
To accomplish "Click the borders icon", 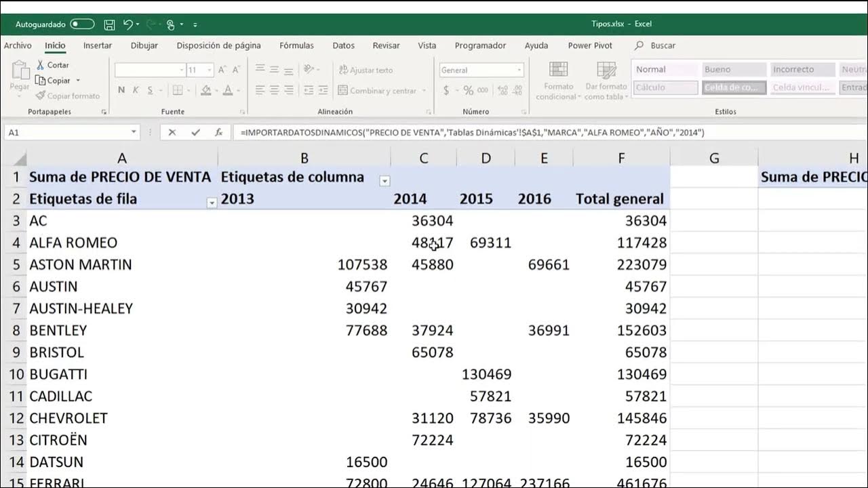I will [x=178, y=90].
